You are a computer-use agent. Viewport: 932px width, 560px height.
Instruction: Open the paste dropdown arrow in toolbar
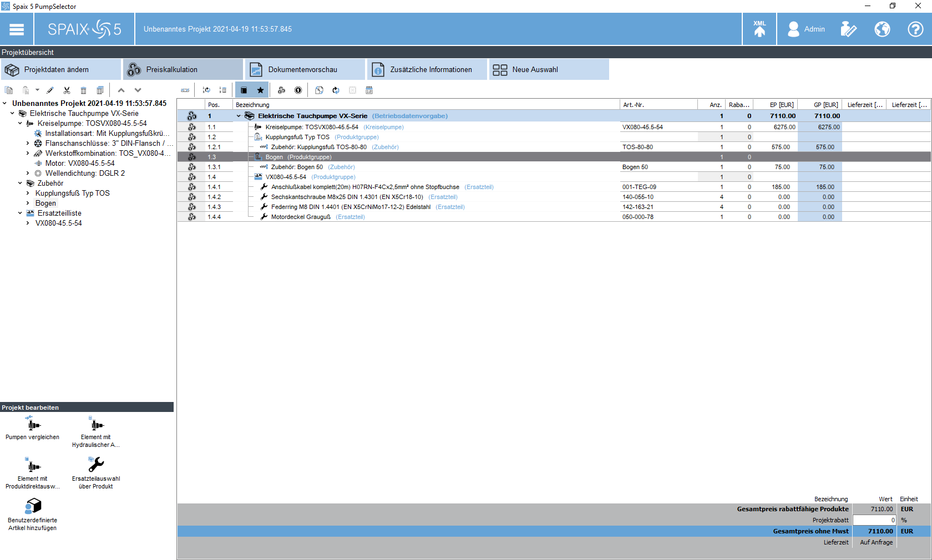coord(37,90)
